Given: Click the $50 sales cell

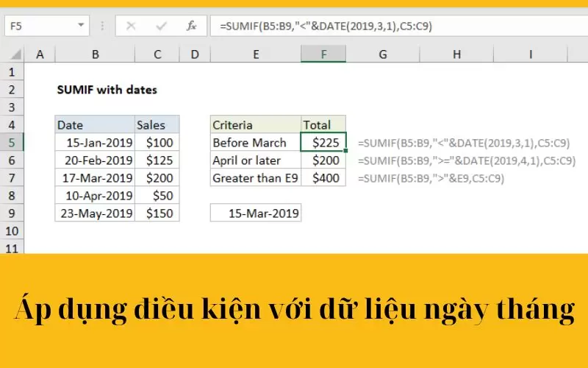Looking at the screenshot, I should coord(157,195).
